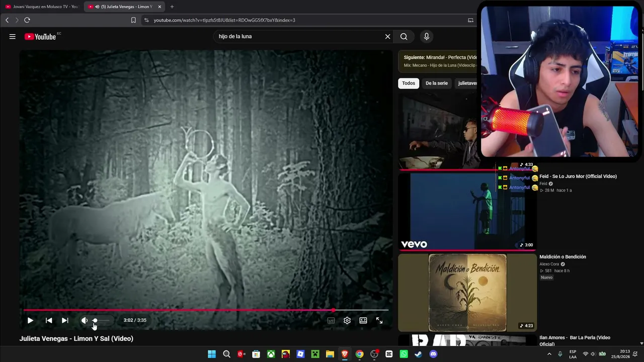Skip to the next video
This screenshot has width=644, height=362.
tap(65, 320)
